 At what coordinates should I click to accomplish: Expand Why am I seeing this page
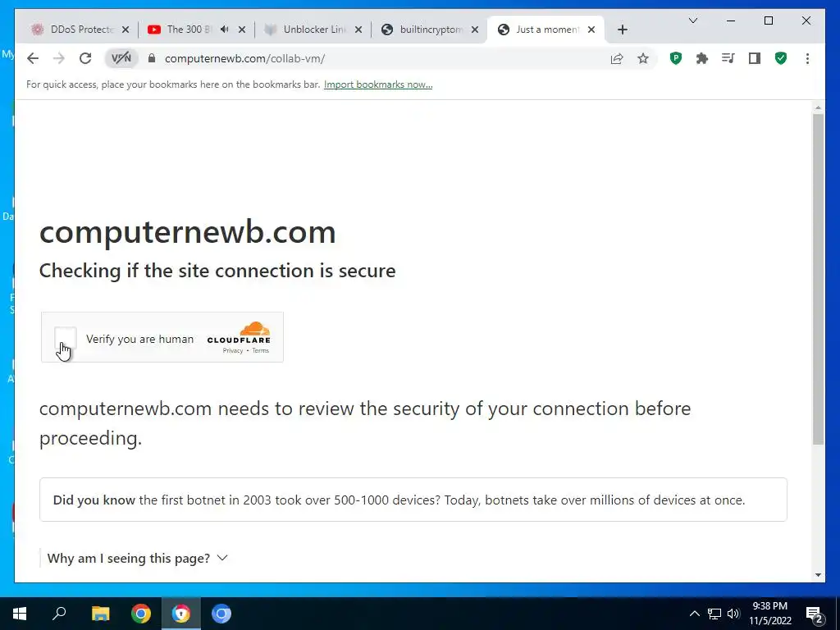point(138,558)
